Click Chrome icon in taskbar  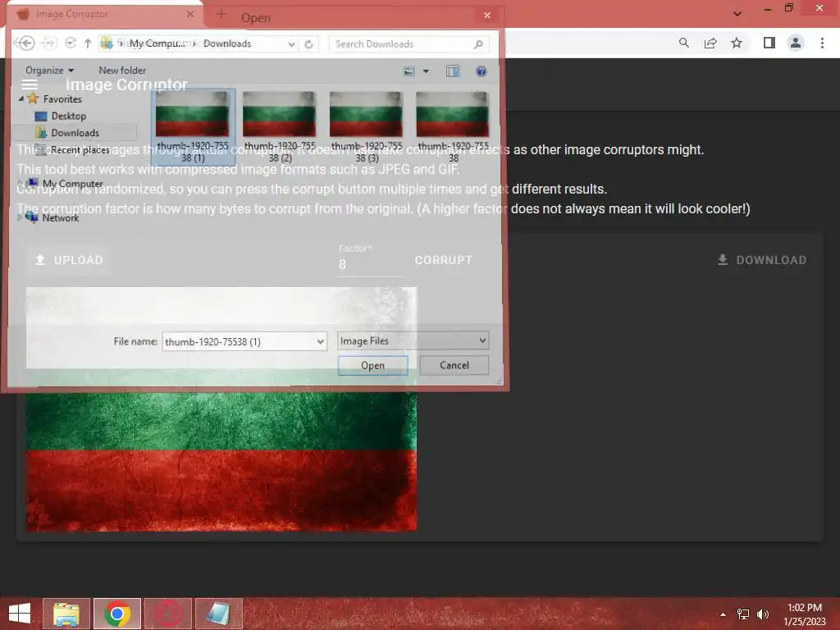(x=117, y=614)
